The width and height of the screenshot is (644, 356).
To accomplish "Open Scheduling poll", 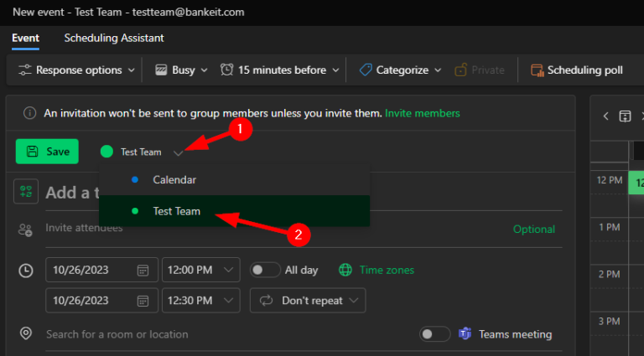I will tap(577, 70).
